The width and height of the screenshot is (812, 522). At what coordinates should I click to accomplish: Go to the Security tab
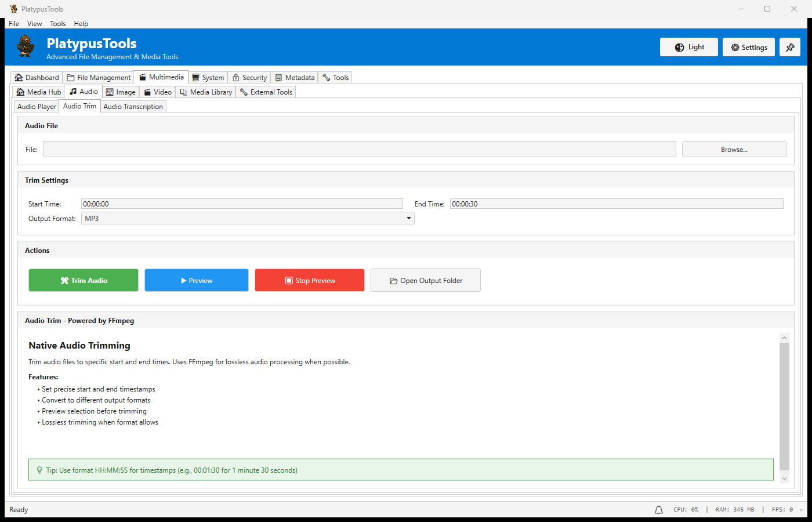[x=249, y=78]
